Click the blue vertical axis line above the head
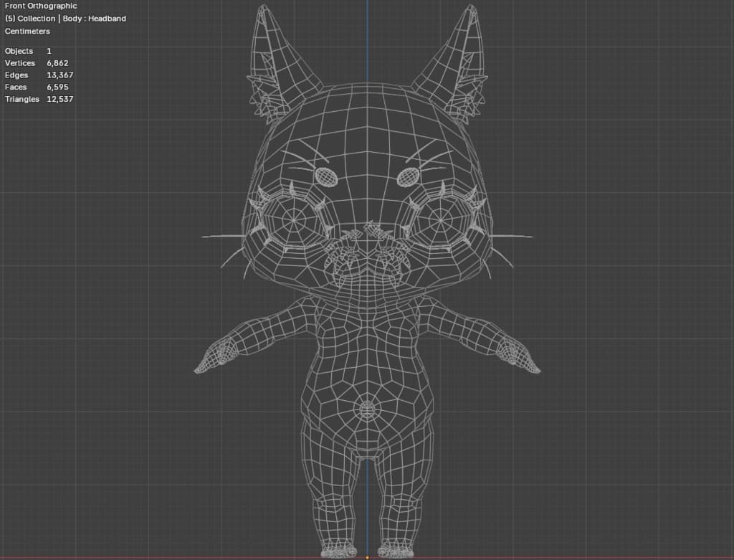Screen dimensions: 734x560 [368, 36]
